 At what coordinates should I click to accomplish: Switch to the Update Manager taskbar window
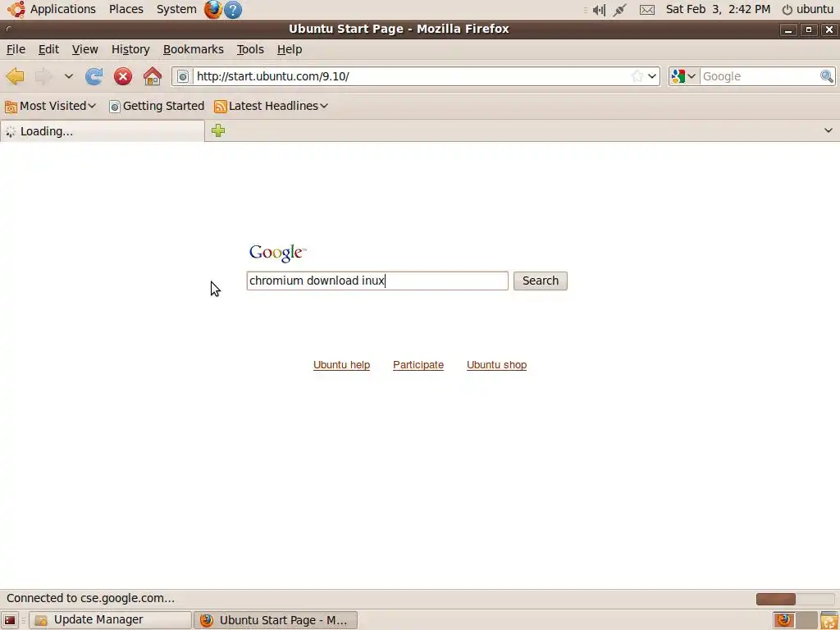(110, 620)
